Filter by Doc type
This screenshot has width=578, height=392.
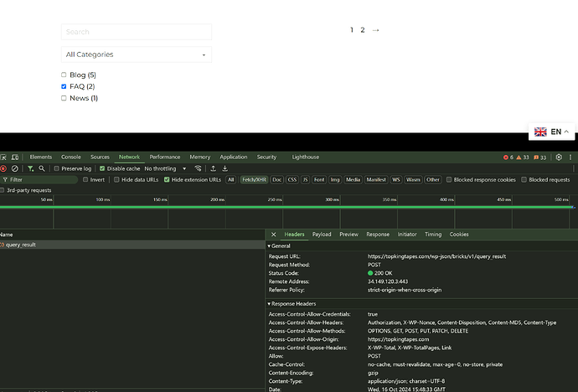click(276, 180)
